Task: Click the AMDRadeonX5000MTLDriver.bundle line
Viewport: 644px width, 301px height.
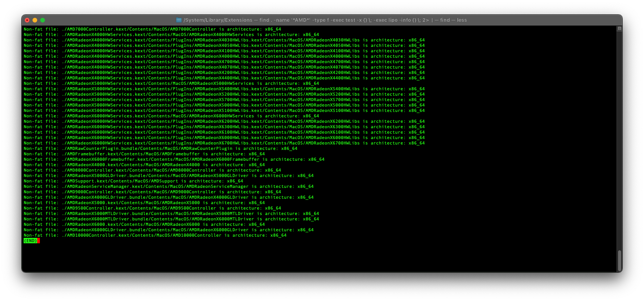Action: [171, 213]
